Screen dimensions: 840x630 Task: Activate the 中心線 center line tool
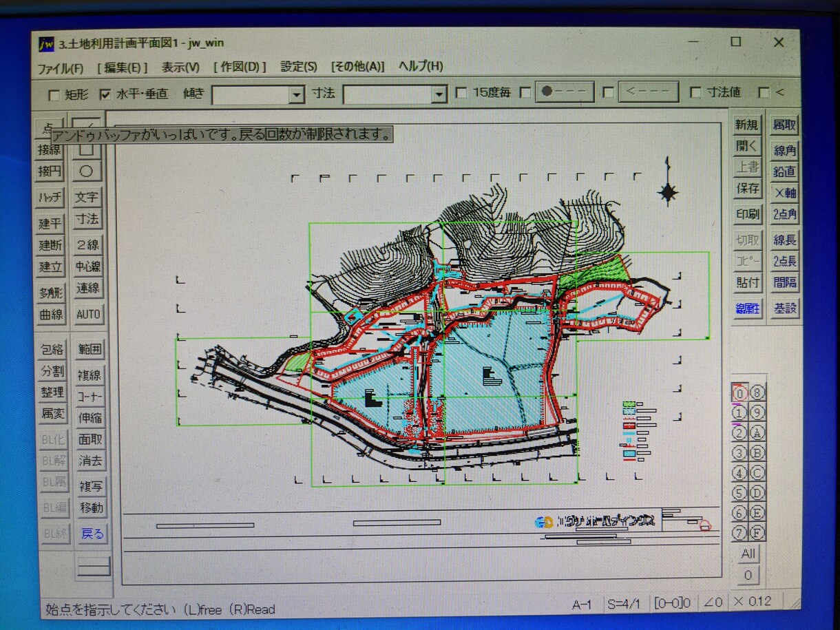[x=87, y=266]
